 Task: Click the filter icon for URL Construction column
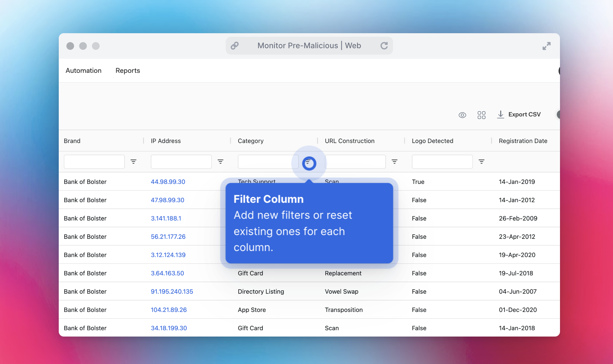(x=394, y=161)
